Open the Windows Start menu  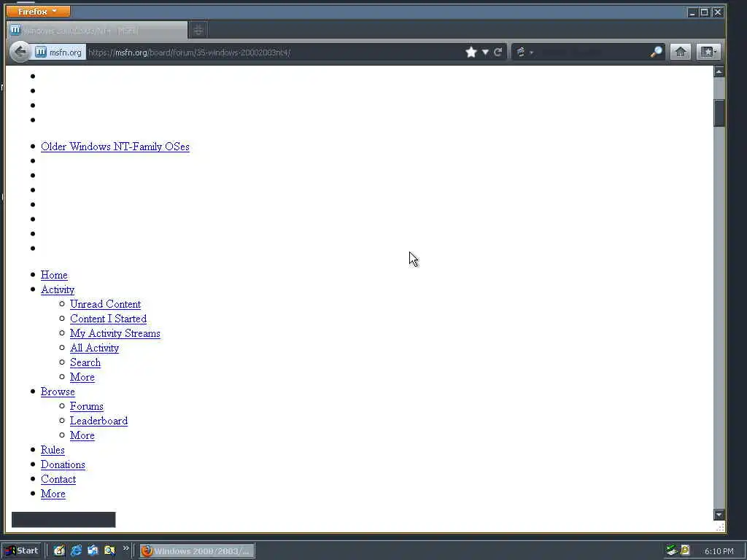tap(23, 551)
